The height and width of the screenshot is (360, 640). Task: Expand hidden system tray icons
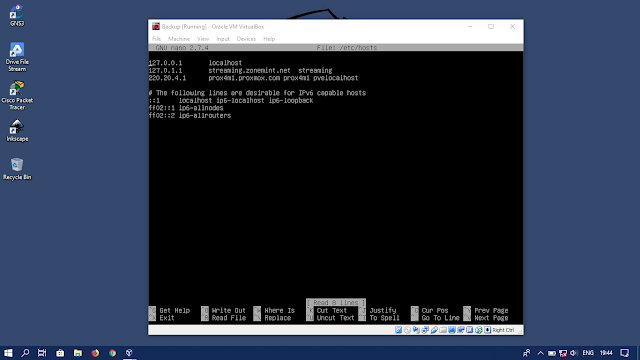point(540,353)
